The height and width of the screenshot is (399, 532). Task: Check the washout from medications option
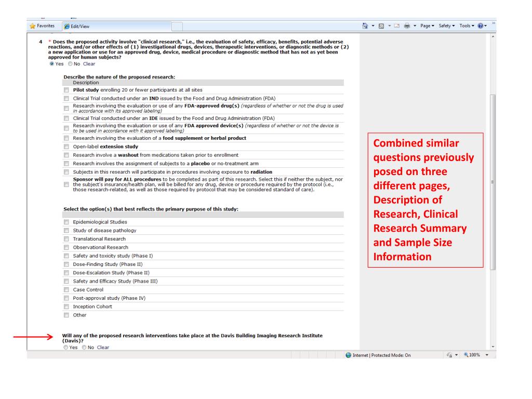66,155
